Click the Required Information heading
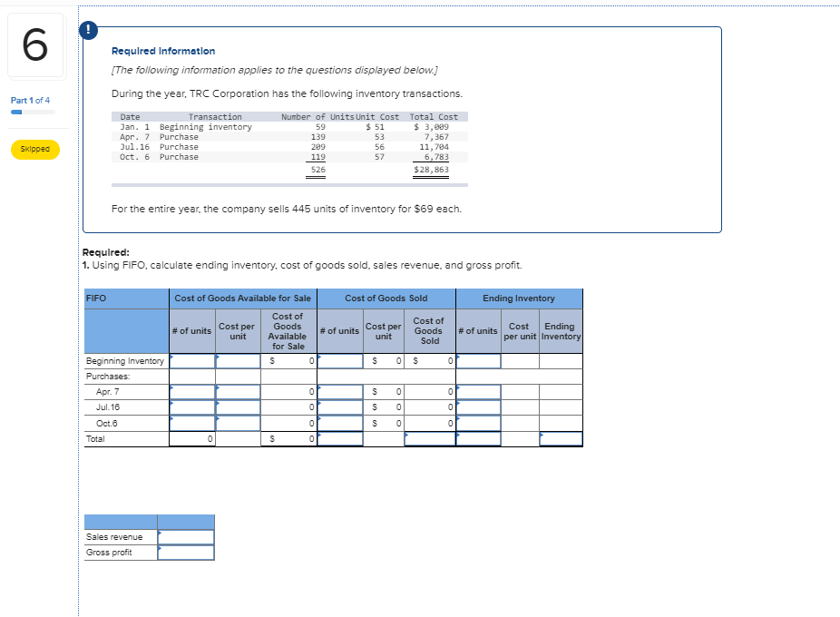 pyautogui.click(x=163, y=51)
